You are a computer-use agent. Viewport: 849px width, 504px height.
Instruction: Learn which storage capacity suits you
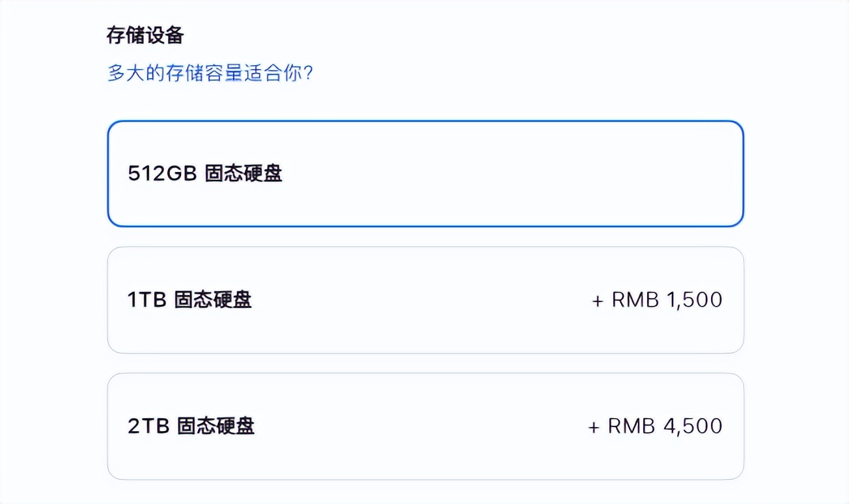(x=210, y=73)
